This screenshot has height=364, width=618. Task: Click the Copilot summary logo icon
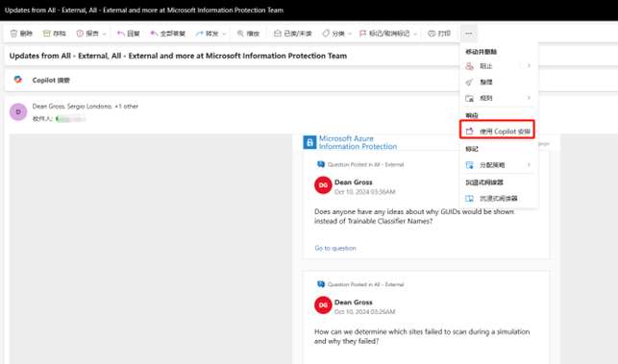click(x=17, y=80)
